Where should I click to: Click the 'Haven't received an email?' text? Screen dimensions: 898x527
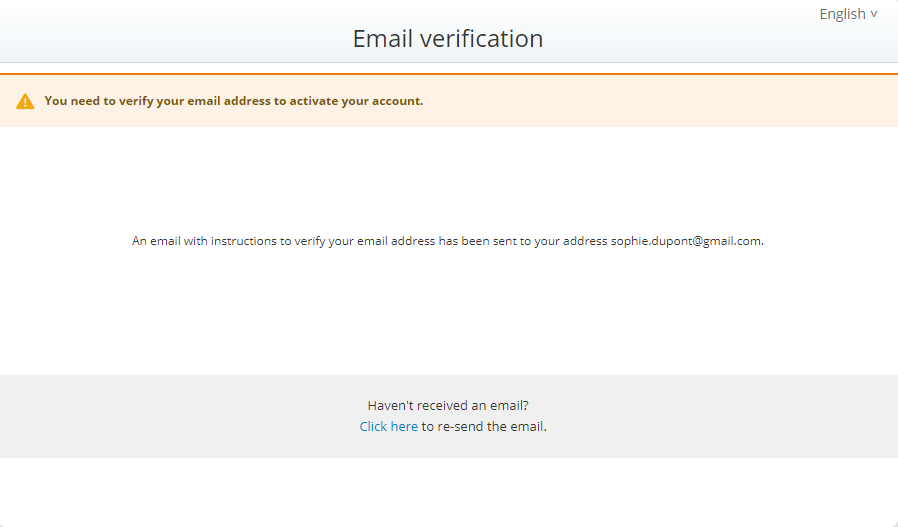pyautogui.click(x=448, y=405)
